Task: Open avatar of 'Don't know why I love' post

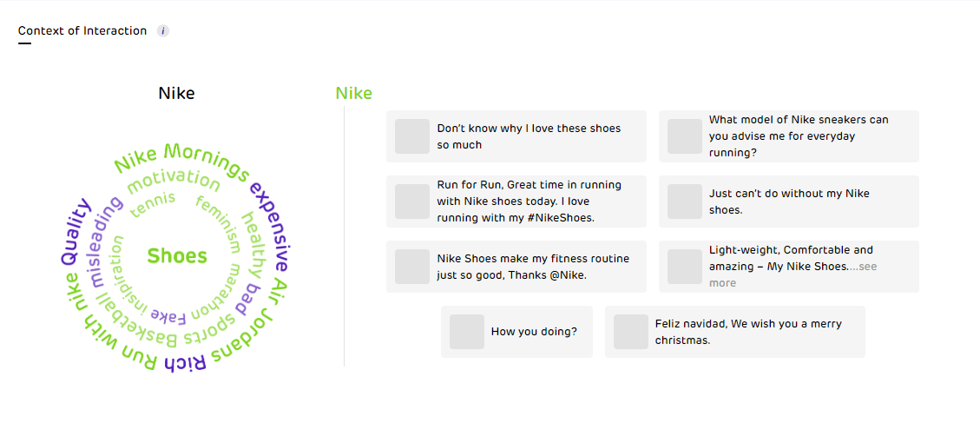Action: click(412, 136)
